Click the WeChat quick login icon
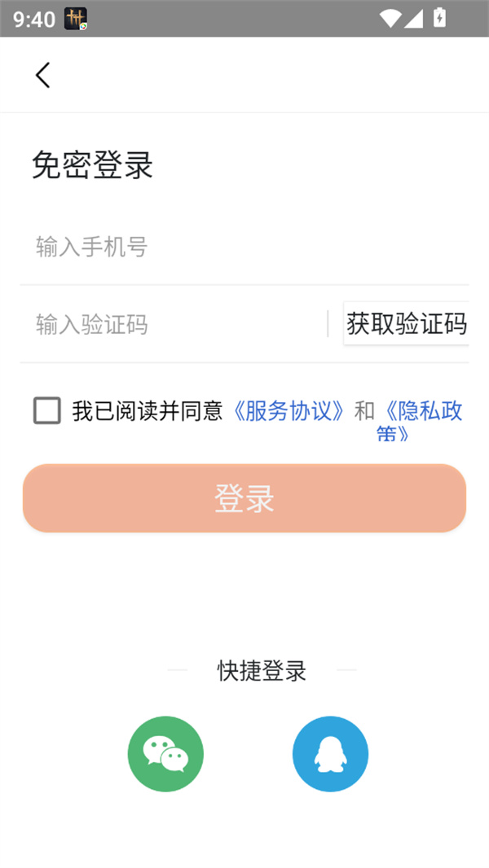The width and height of the screenshot is (489, 868). 165,753
